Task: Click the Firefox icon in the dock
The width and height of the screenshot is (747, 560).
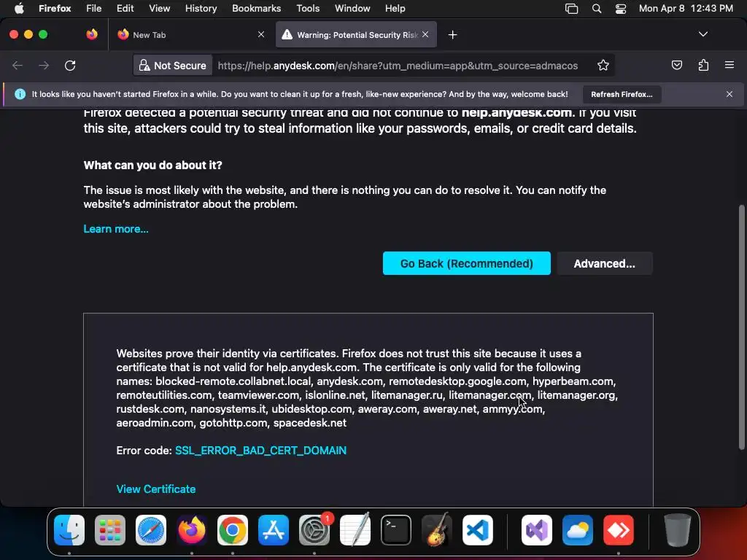Action: (192, 530)
